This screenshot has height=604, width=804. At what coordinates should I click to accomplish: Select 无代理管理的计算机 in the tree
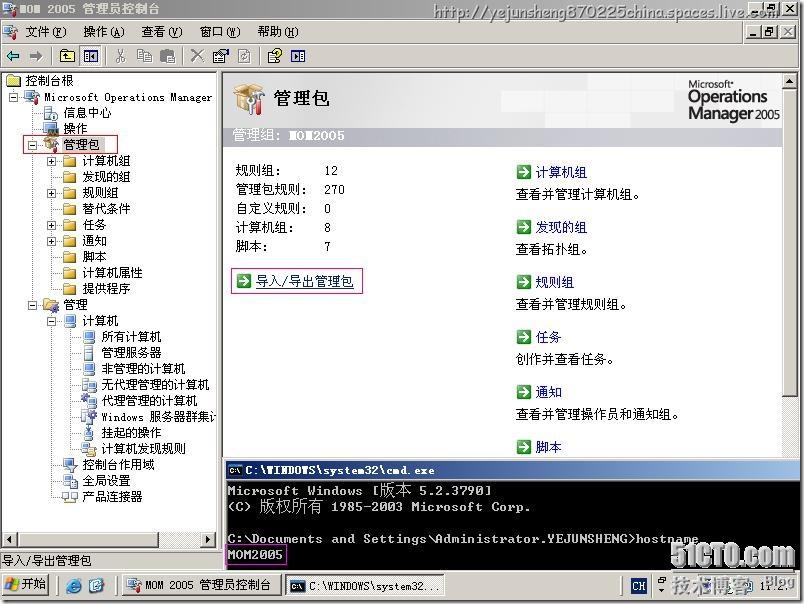(x=155, y=385)
